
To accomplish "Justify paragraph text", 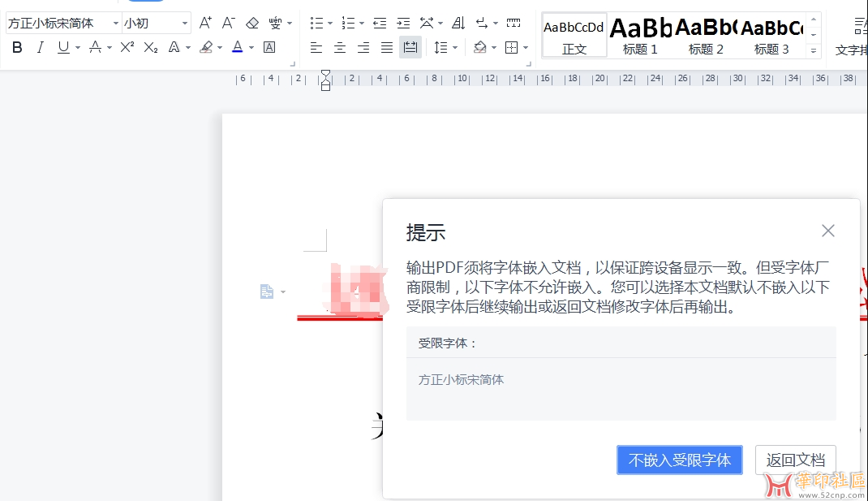I will point(387,48).
